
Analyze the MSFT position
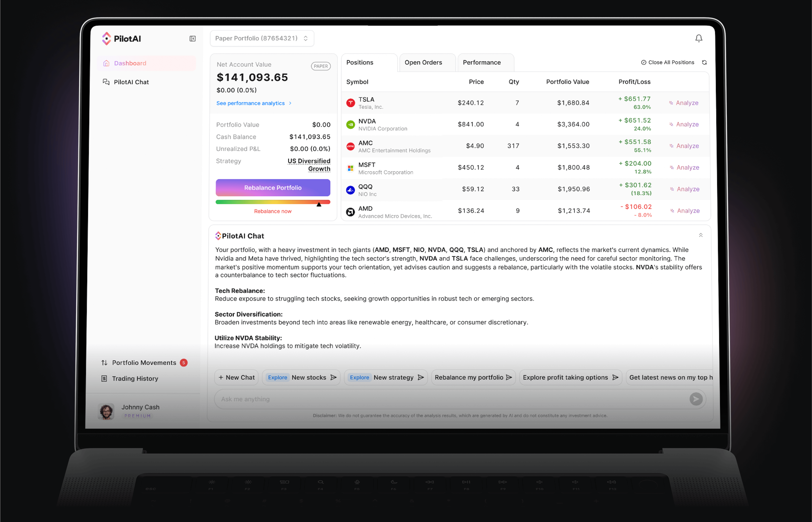tap(685, 168)
